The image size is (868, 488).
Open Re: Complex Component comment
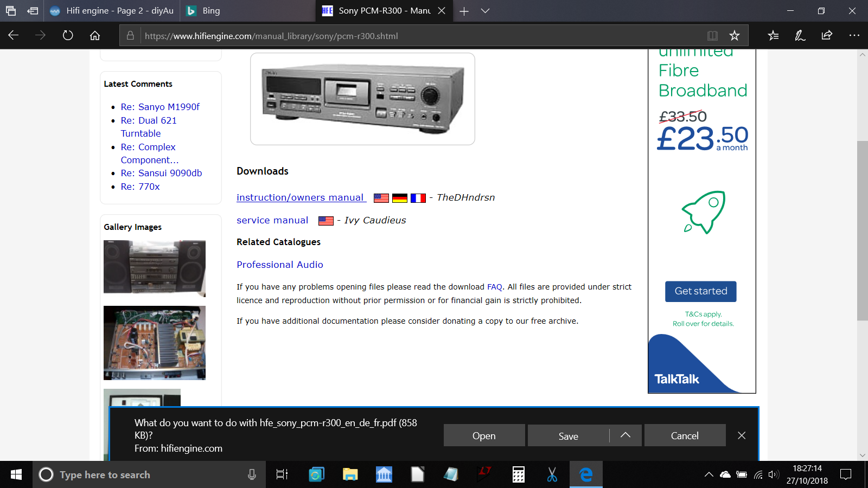[150, 153]
